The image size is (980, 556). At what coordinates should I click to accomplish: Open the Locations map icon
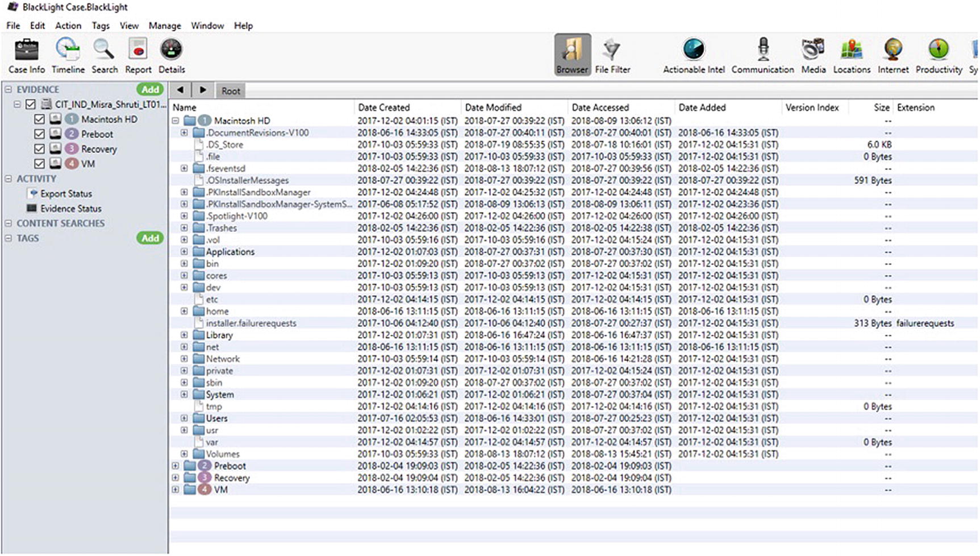pyautogui.click(x=852, y=49)
